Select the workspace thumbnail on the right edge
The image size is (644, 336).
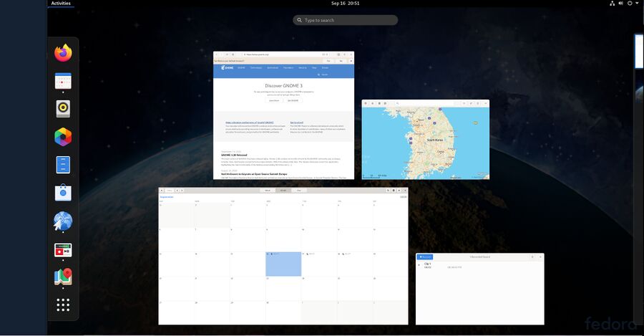[x=639, y=52]
